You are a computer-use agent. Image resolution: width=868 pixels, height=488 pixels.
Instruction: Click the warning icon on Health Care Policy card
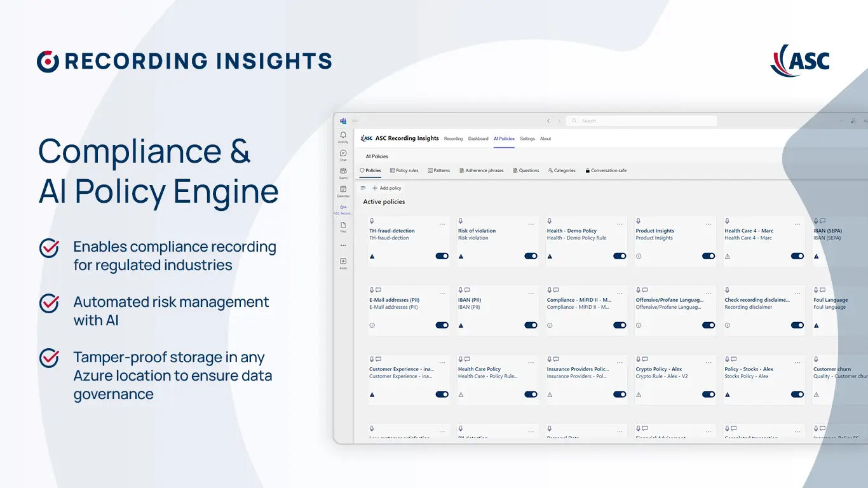[x=461, y=395]
